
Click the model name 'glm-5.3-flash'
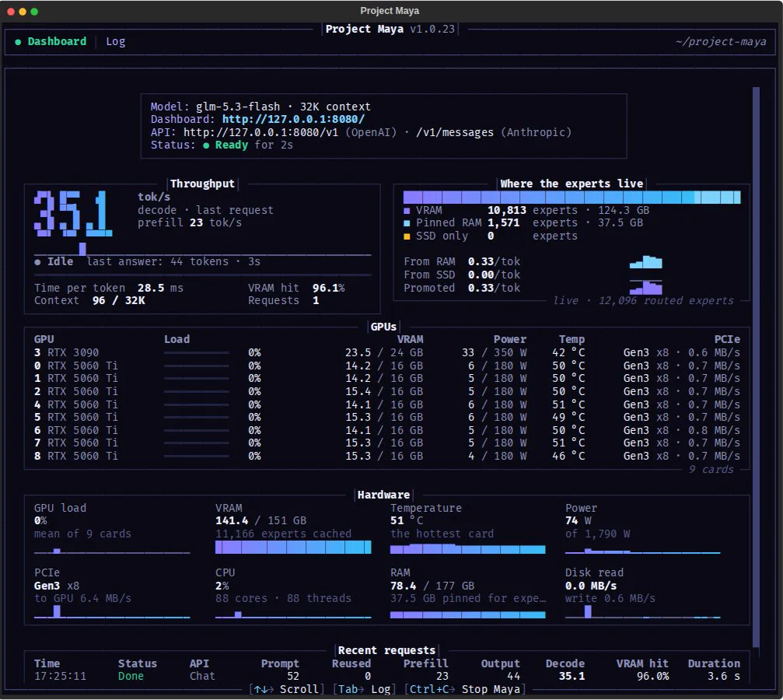(x=238, y=107)
